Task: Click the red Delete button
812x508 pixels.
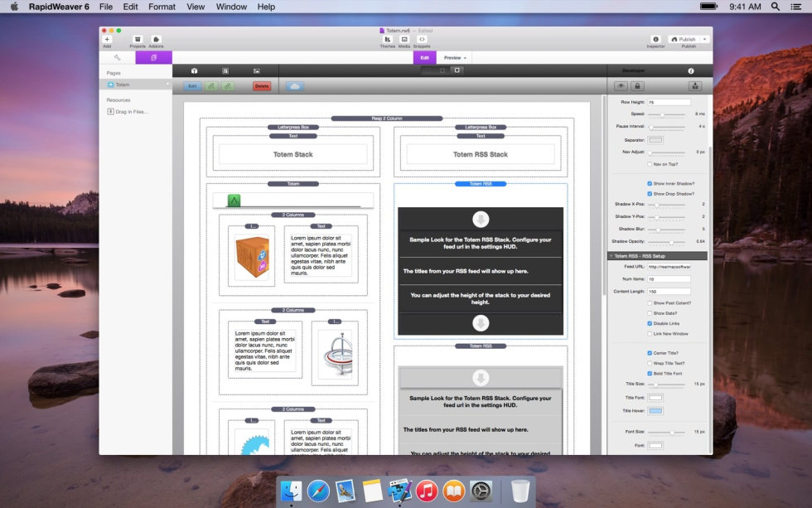Action: [262, 86]
